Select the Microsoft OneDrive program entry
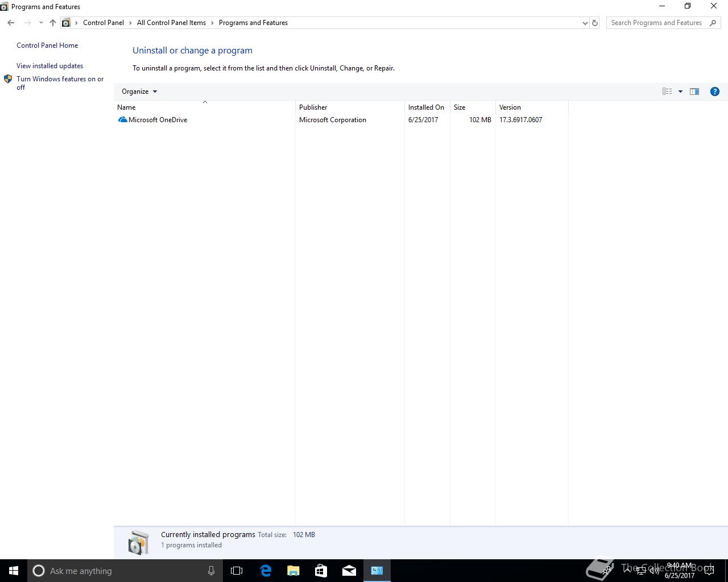The image size is (728, 582). [341, 120]
